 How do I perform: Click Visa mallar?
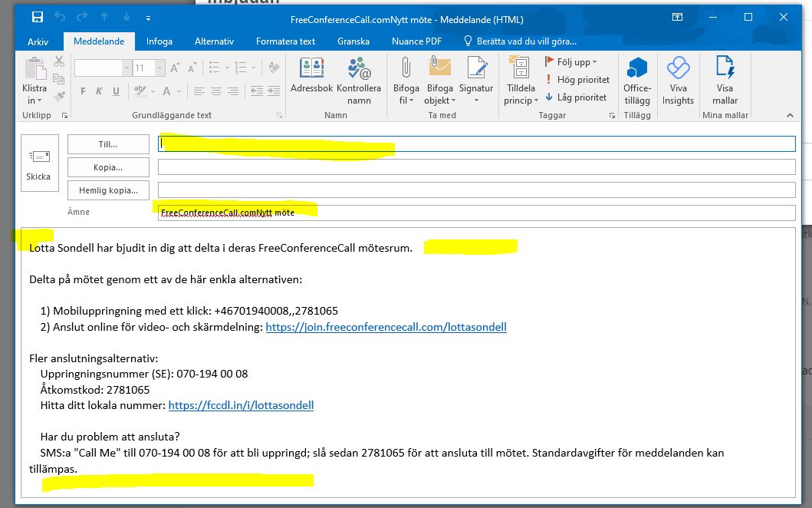click(x=725, y=81)
